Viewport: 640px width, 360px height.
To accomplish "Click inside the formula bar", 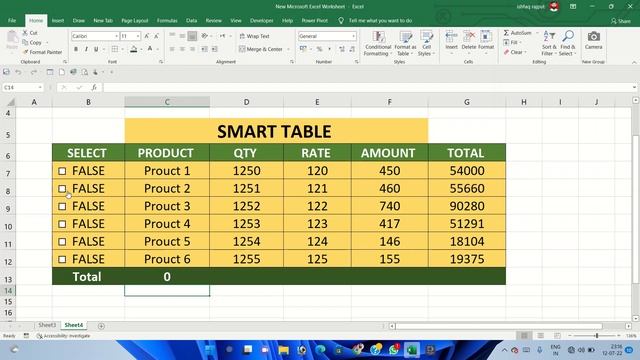I will pyautogui.click(x=367, y=87).
